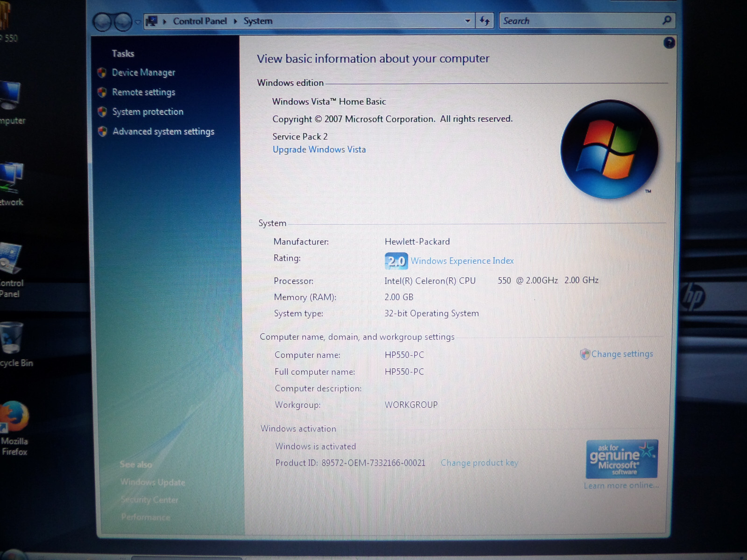Open System protection task

[x=148, y=112]
